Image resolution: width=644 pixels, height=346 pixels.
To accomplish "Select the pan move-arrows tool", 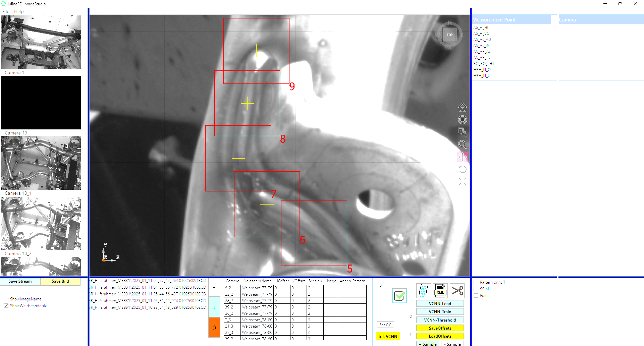I will click(463, 157).
